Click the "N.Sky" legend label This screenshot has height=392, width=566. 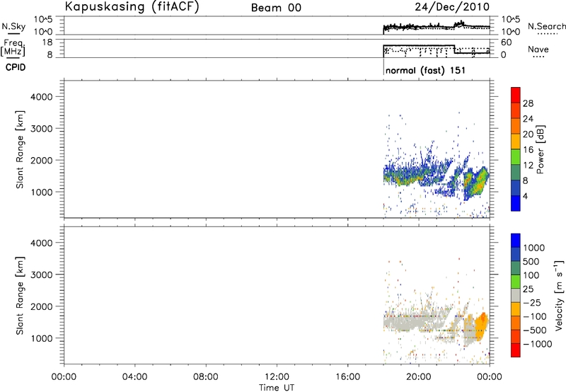pos(13,26)
